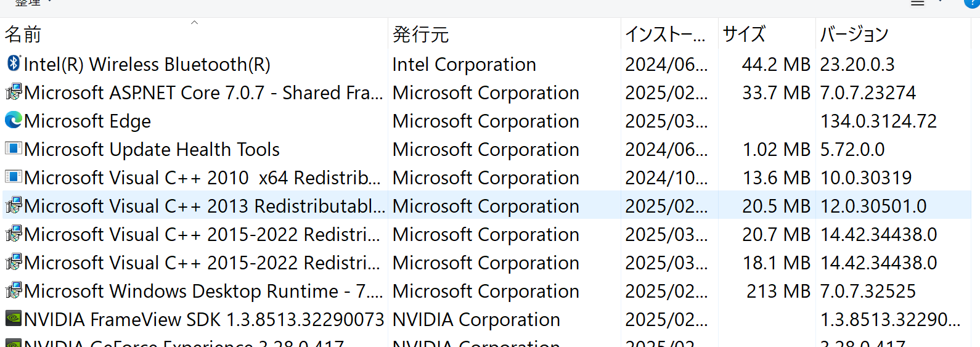Click the NVIDIA FrameView SDK icon
The image size is (980, 347).
[14, 318]
